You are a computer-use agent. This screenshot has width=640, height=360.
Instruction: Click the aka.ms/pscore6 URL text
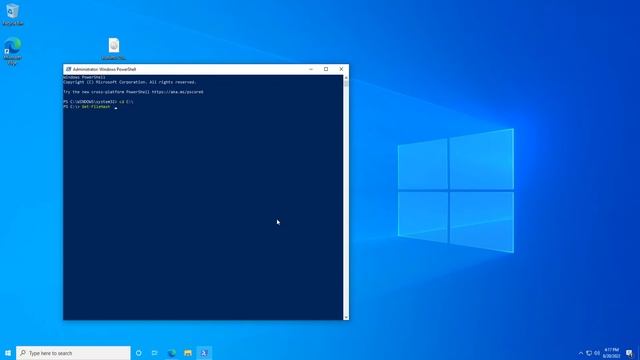[x=177, y=92]
